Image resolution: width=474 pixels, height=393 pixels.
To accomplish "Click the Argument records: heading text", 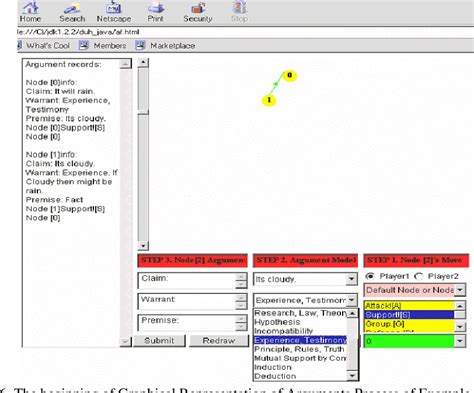I will (x=63, y=64).
